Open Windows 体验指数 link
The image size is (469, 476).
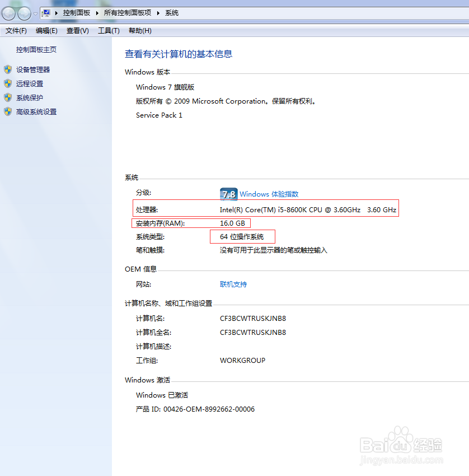point(269,194)
